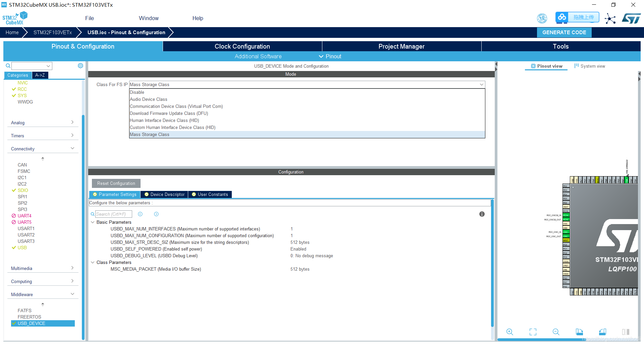The image size is (644, 345).
Task: Switch to Clock Configuration tab
Action: tap(242, 46)
